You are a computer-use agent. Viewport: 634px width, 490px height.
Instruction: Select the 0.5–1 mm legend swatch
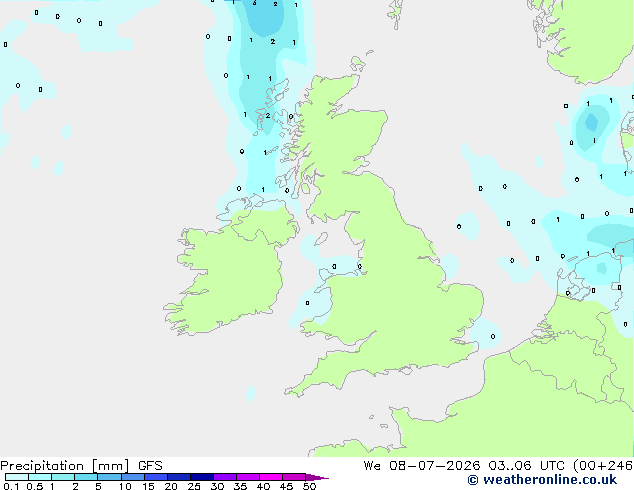click(x=40, y=477)
